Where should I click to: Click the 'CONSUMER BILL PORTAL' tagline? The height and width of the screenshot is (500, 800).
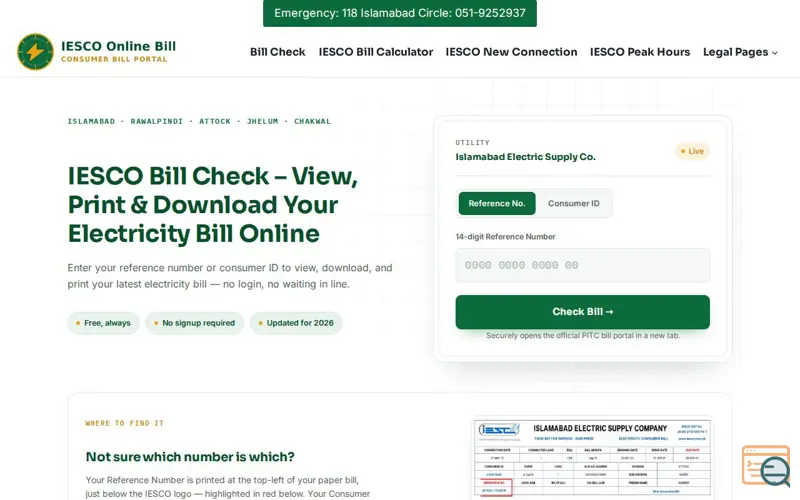point(114,59)
